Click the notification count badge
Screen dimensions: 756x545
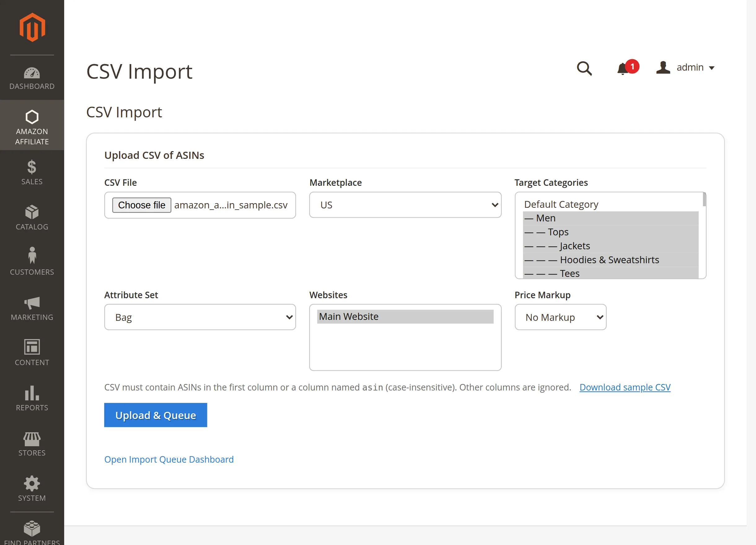pyautogui.click(x=632, y=66)
